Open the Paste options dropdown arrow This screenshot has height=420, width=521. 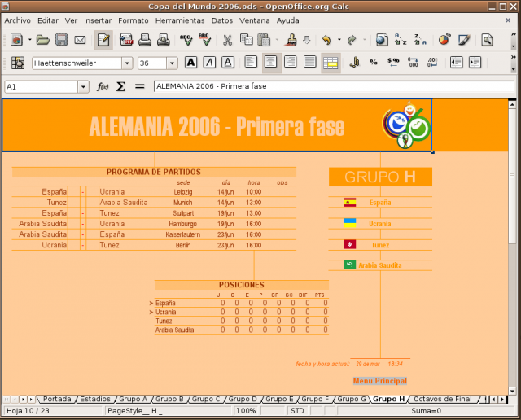pos(277,40)
